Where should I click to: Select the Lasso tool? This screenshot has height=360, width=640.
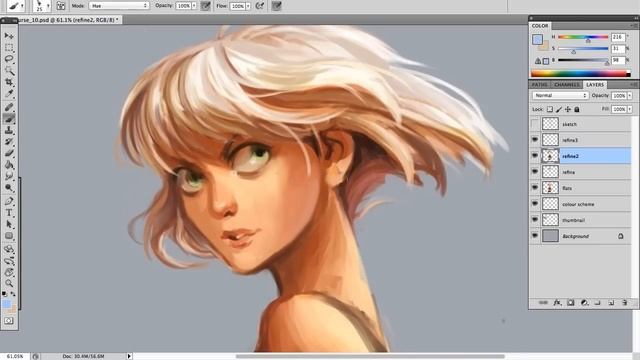[9, 59]
